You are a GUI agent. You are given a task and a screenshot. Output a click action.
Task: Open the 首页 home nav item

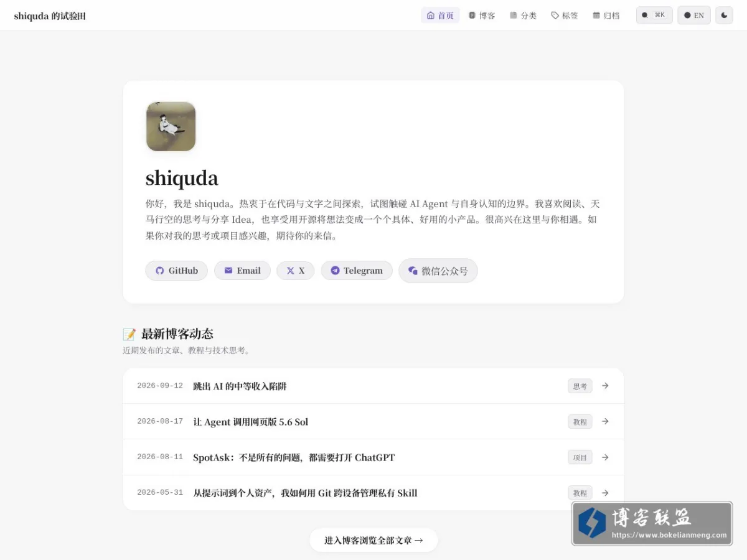[x=440, y=16]
